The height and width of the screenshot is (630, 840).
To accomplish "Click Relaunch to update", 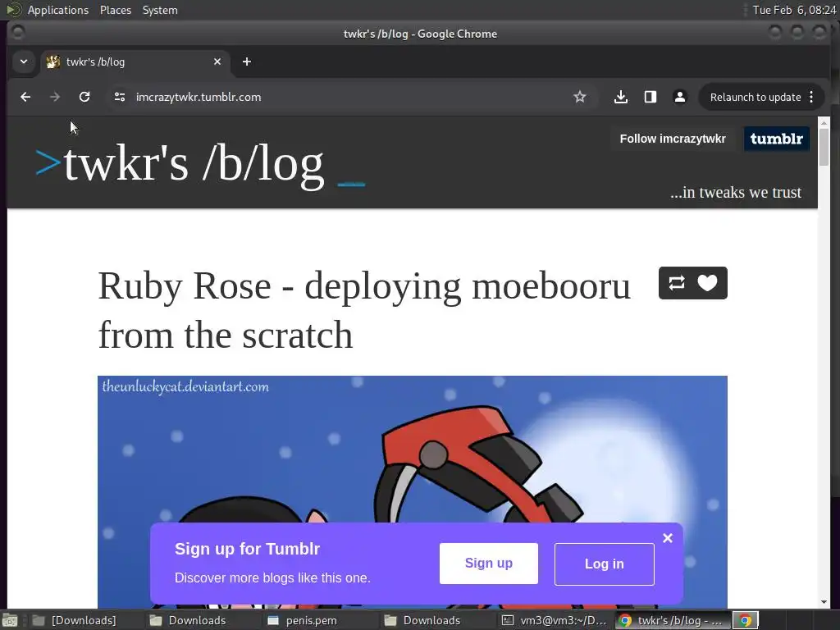I will (x=756, y=97).
